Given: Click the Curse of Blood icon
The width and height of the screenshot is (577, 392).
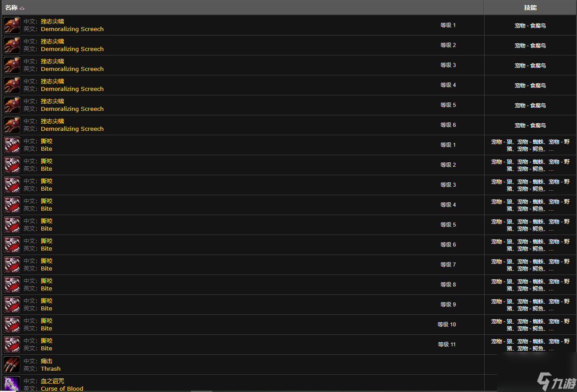Looking at the screenshot, I should click(12, 384).
